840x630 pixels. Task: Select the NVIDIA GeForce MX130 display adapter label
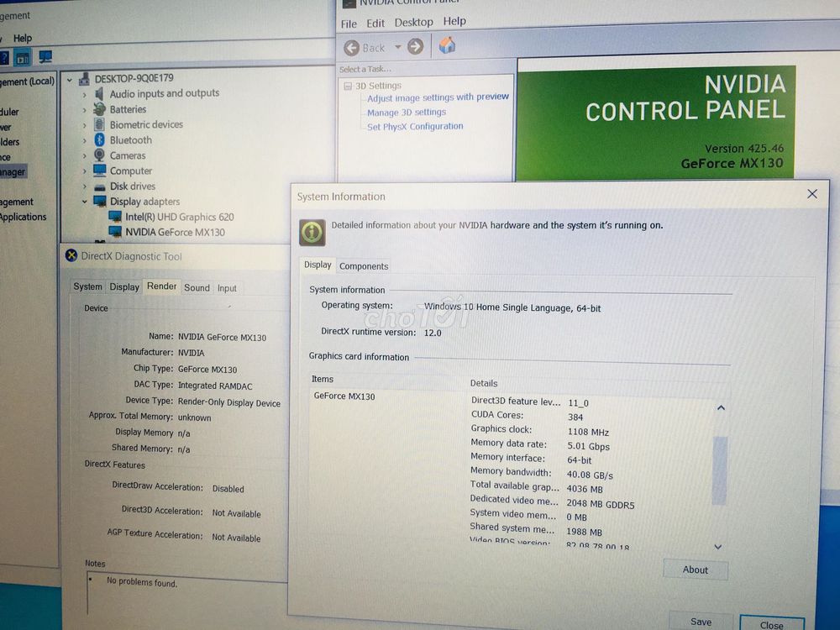[176, 232]
